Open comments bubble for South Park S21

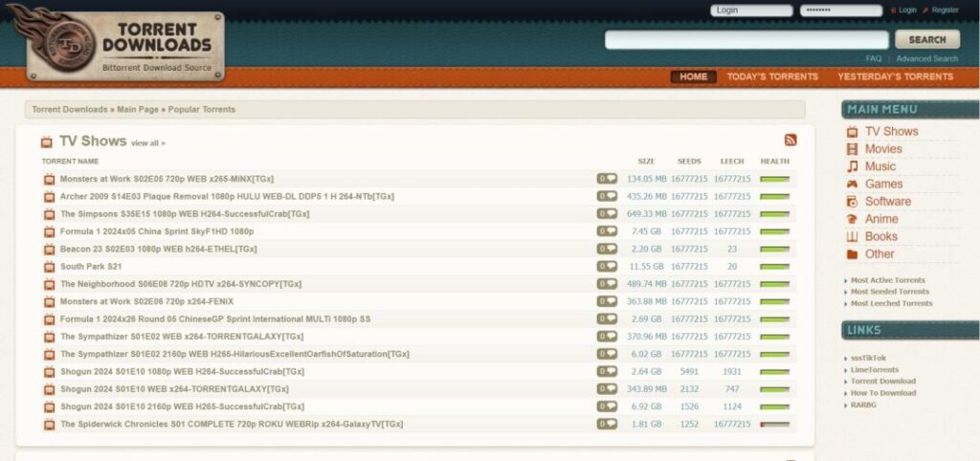(x=606, y=266)
